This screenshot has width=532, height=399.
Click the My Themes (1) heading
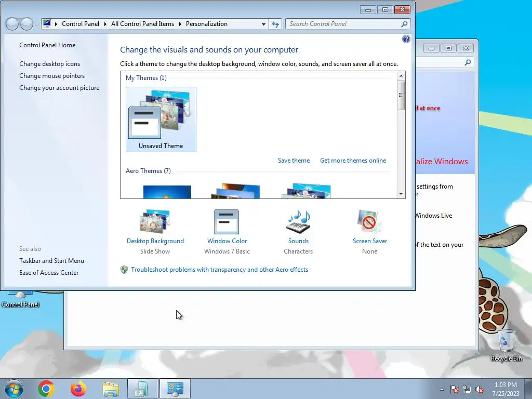point(146,78)
